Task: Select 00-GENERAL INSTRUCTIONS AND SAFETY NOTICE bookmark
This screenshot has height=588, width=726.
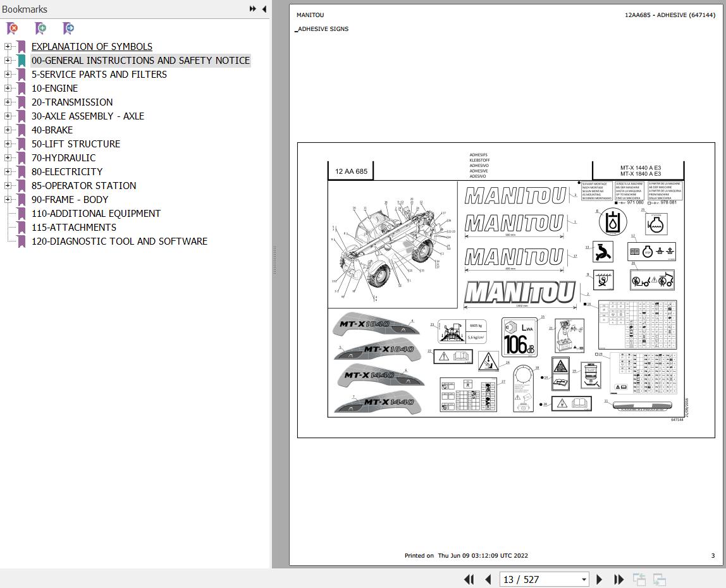Action: [141, 61]
